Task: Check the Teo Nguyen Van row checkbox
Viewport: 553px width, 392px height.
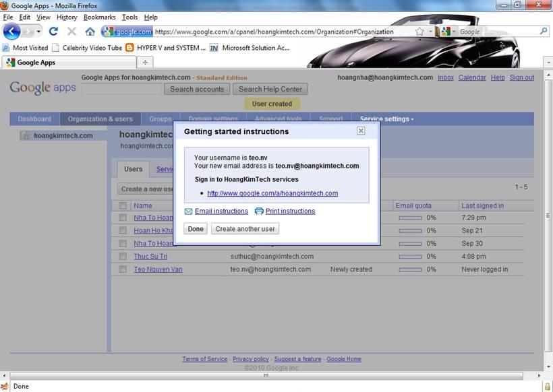Action: (x=123, y=269)
